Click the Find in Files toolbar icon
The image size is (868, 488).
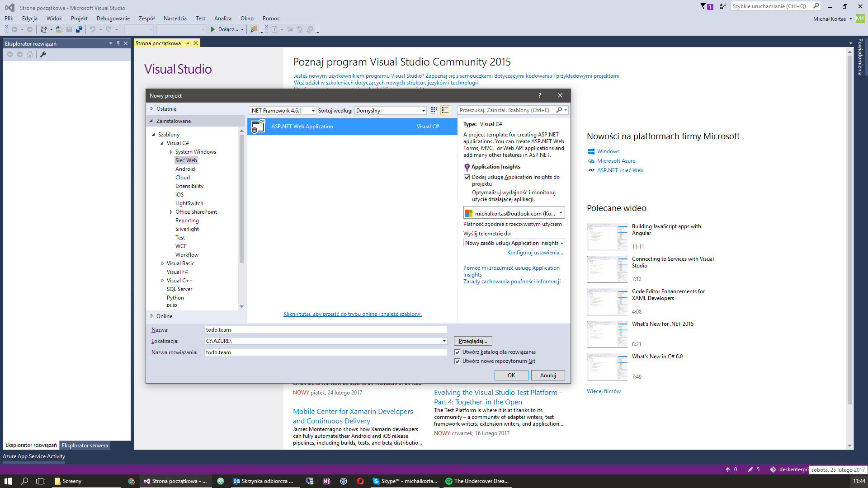[254, 29]
